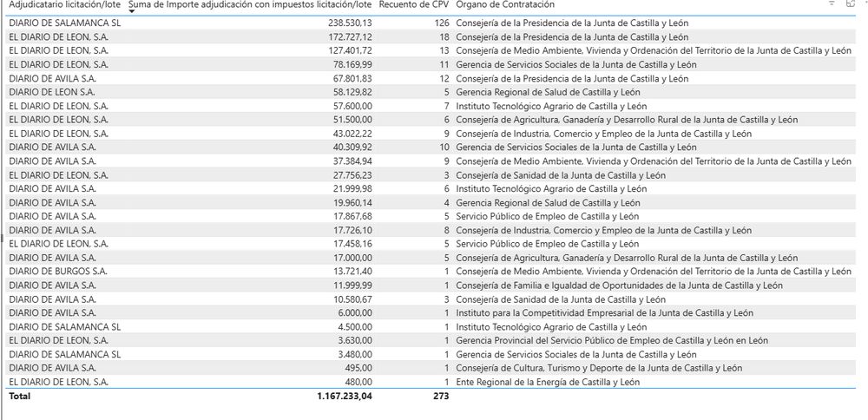
Task: Select Consejería de Familia e Igualdad de Oportunidades cell
Action: 620,285
